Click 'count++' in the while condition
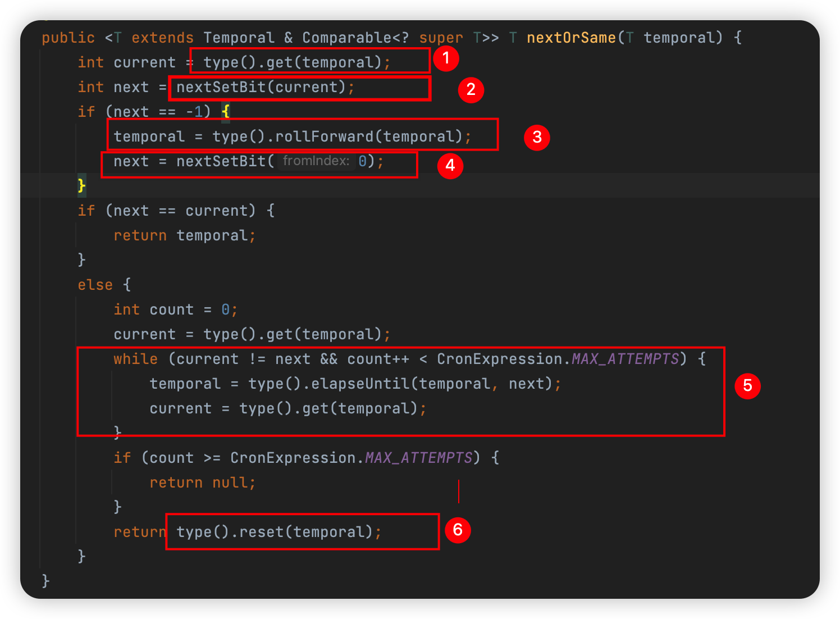 (x=378, y=359)
